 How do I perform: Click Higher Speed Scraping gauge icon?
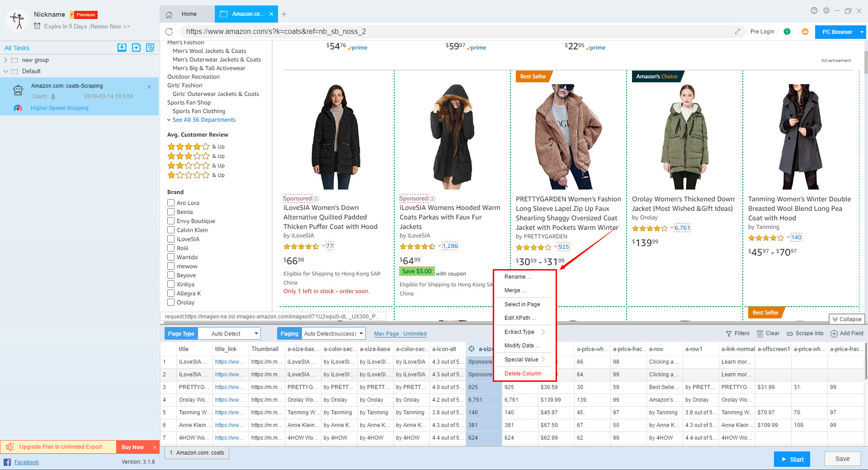click(x=18, y=108)
